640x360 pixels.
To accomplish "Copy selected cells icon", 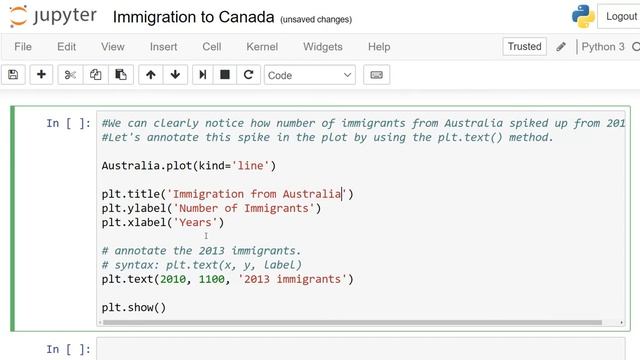I will tap(96, 75).
